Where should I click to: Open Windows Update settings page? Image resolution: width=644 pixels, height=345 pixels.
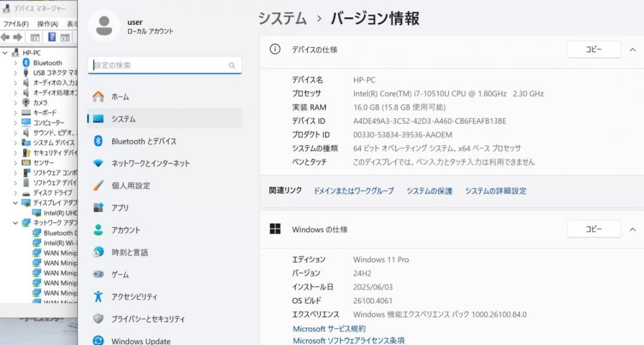click(x=164, y=340)
